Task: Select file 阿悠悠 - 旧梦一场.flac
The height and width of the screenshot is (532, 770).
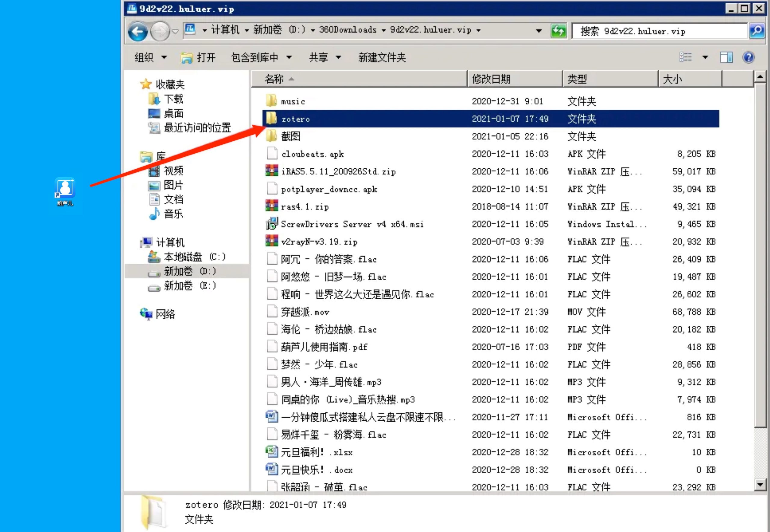Action: 333,277
